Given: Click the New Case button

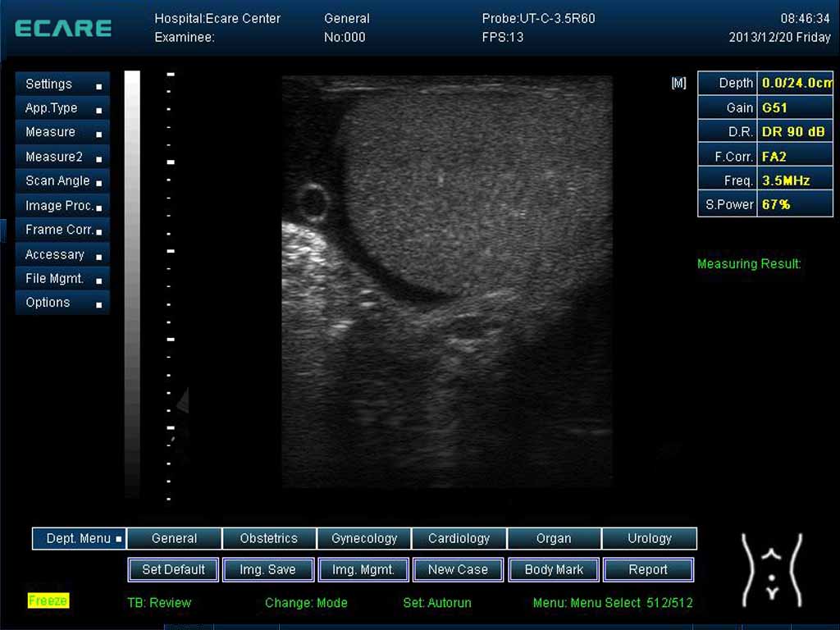Looking at the screenshot, I should click(458, 569).
